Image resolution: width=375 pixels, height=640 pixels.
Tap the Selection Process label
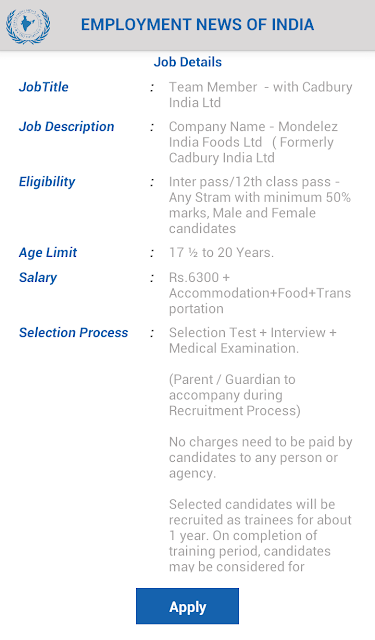[73, 333]
